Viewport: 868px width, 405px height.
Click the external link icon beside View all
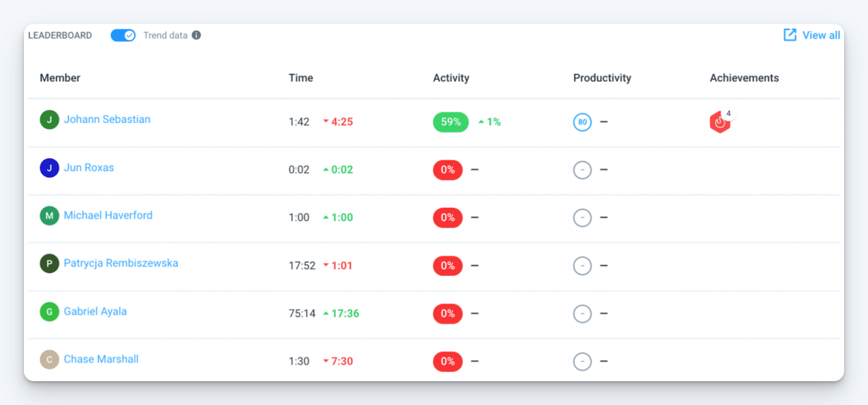pyautogui.click(x=789, y=34)
